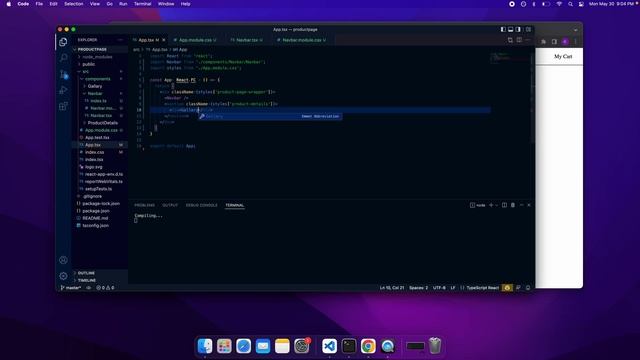The image size is (640, 360).
Task: Switch to Navbar.module.css editor tab
Action: coord(302,40)
